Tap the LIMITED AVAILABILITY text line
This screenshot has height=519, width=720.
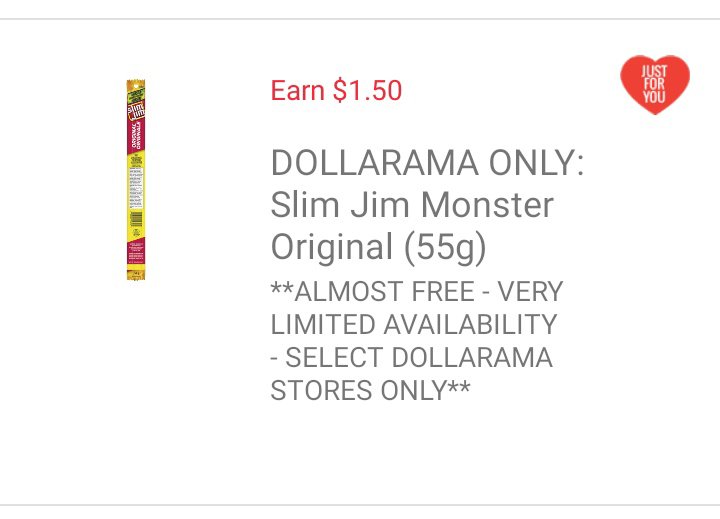click(414, 324)
